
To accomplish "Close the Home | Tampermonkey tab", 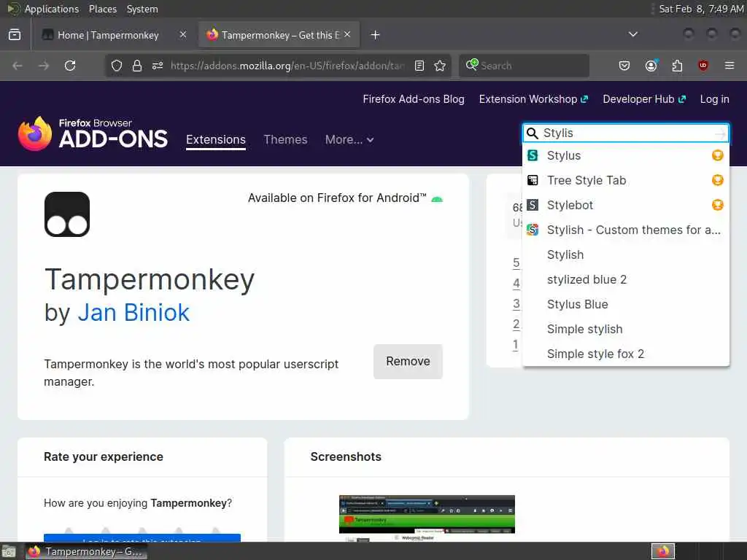I will (x=183, y=35).
